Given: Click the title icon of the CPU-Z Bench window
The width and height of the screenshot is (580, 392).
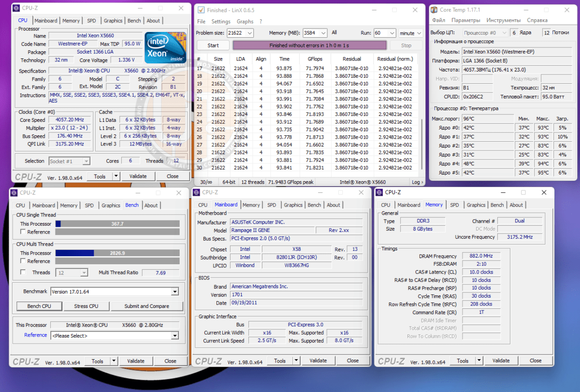Looking at the screenshot, I should point(14,192).
